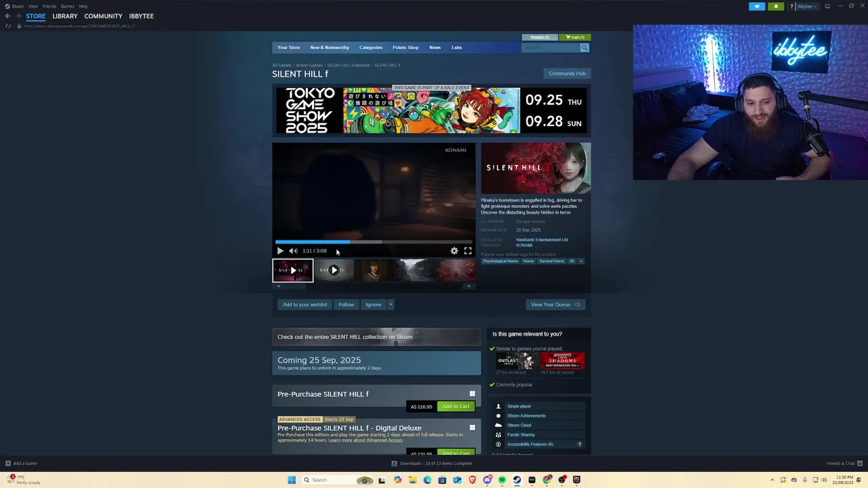Viewport: 868px width, 488px height.
Task: Open the IBBYTEE profile tab
Action: (x=141, y=16)
